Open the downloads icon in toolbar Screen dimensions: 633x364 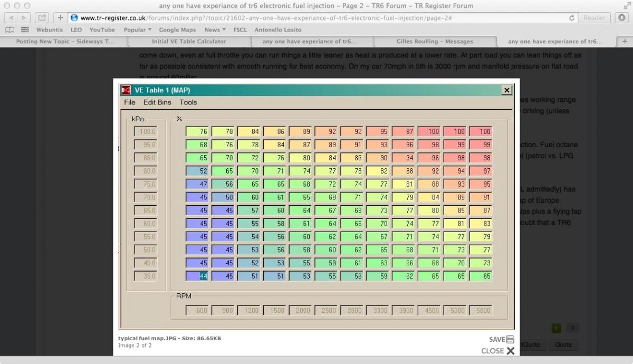coord(622,18)
